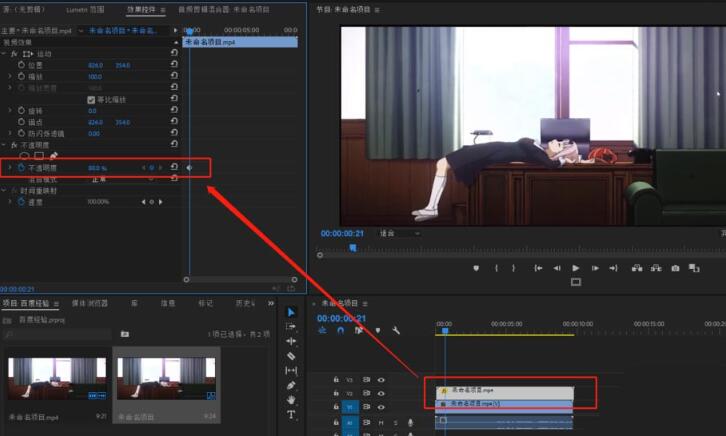726x436 pixels.
Task: Toggle Opacity stopwatch animation
Action: pyautogui.click(x=21, y=168)
